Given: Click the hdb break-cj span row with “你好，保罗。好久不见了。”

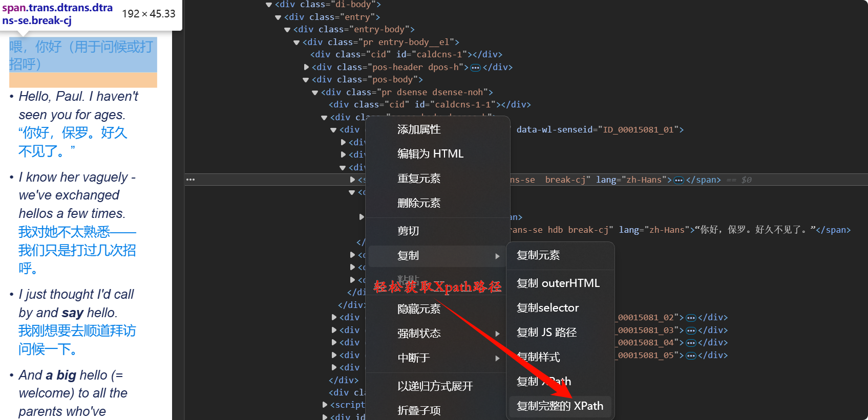Looking at the screenshot, I should tap(681, 230).
